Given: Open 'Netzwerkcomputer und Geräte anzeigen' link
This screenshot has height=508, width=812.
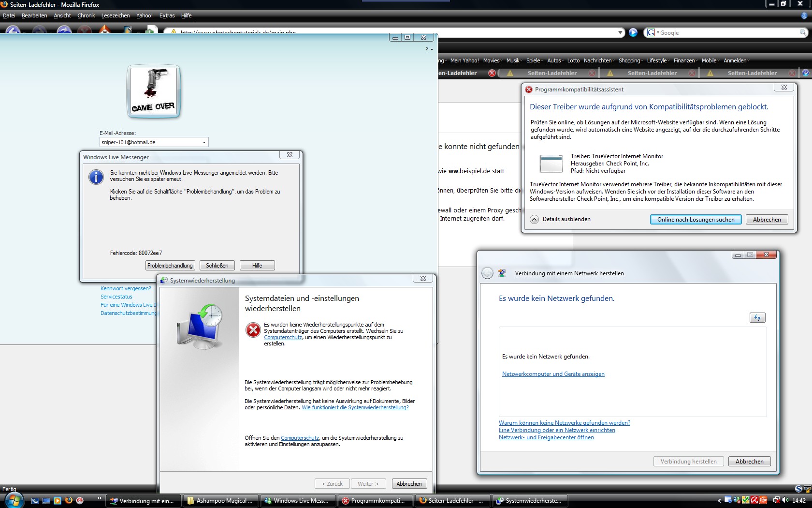Looking at the screenshot, I should (x=553, y=374).
